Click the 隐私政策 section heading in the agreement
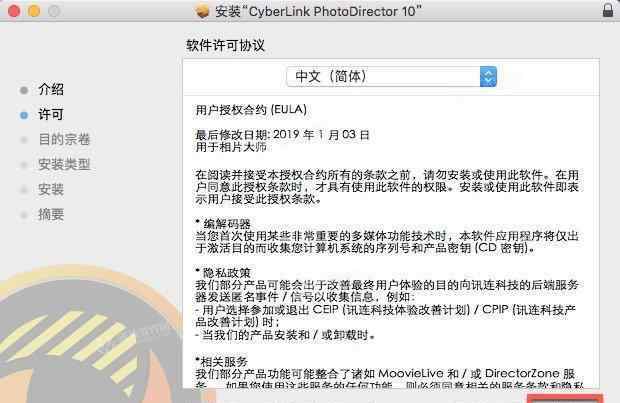 (227, 272)
